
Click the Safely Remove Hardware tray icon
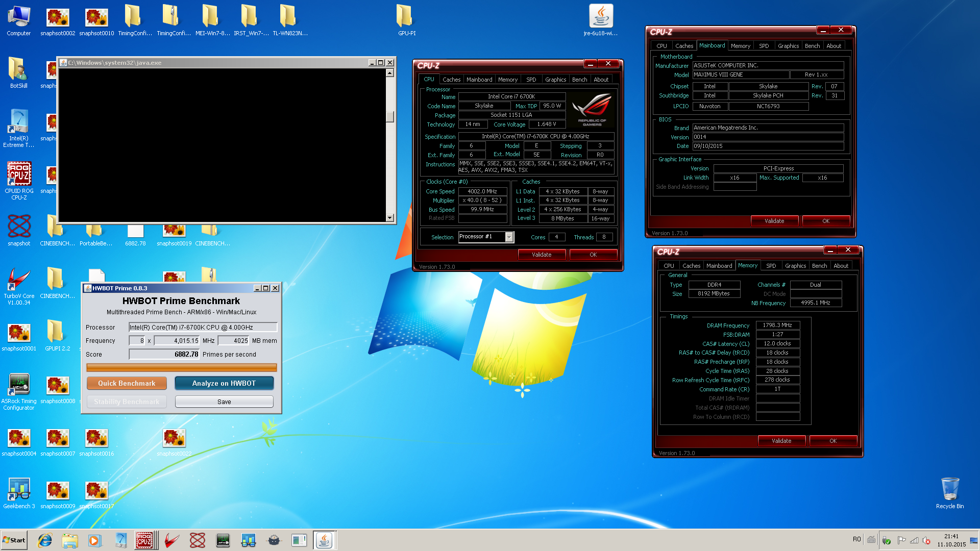887,540
